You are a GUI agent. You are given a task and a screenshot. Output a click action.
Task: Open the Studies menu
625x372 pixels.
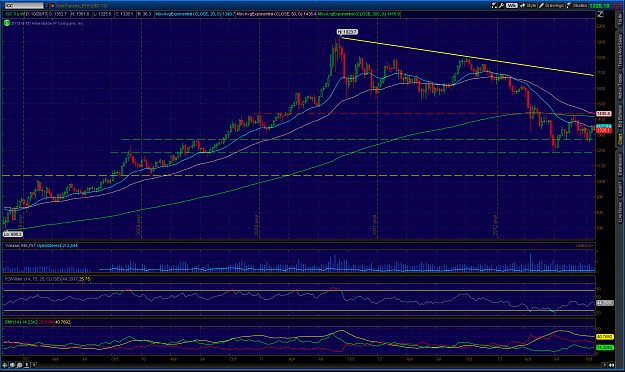click(577, 6)
